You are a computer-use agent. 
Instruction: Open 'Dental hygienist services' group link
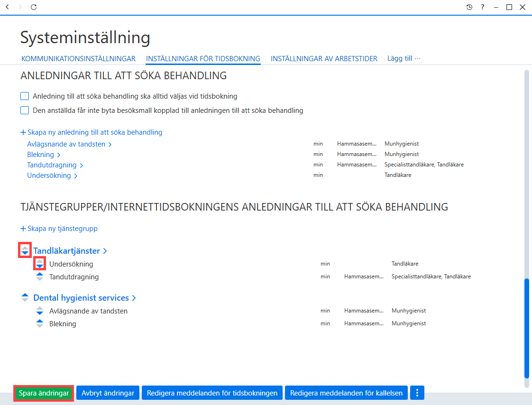(81, 298)
